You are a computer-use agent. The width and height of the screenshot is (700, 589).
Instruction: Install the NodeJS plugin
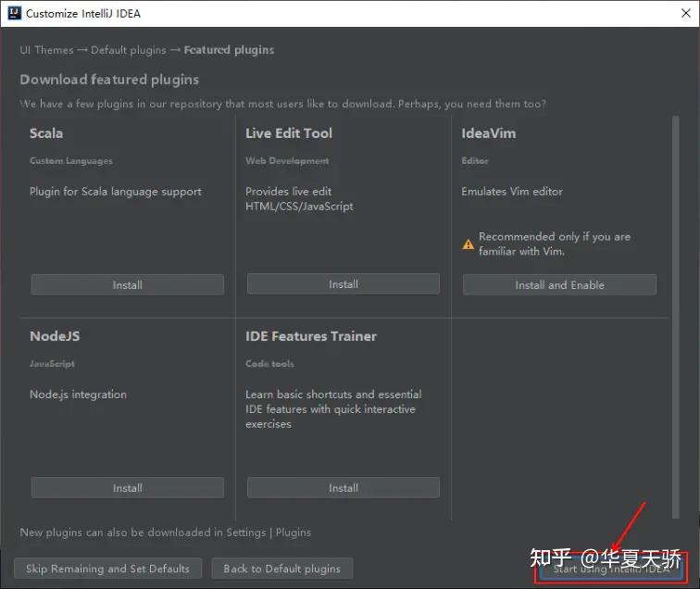click(x=127, y=488)
